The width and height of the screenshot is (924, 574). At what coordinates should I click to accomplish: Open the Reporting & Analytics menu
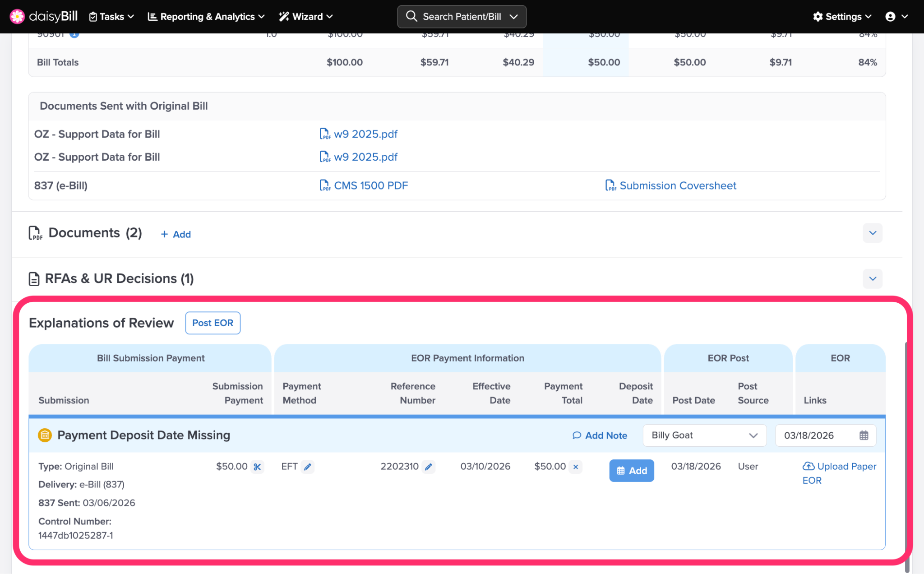206,16
